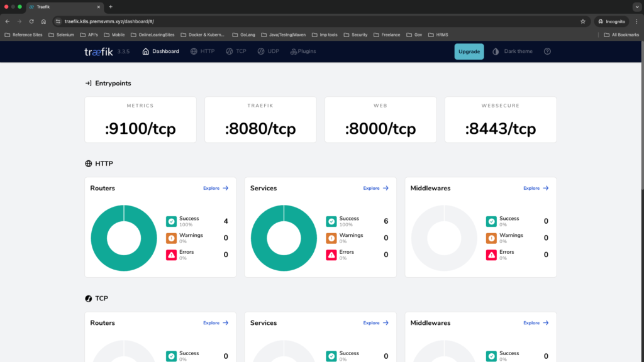
Task: Click HTTP Middlewares Warnings icon
Action: tap(491, 238)
